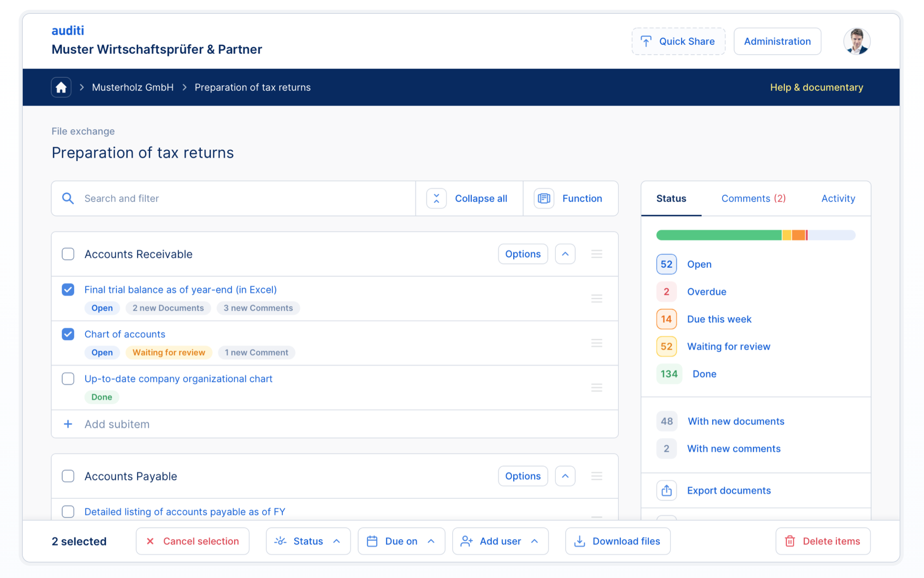Image resolution: width=924 pixels, height=578 pixels.
Task: Open Help & documentary link
Action: [x=816, y=87]
